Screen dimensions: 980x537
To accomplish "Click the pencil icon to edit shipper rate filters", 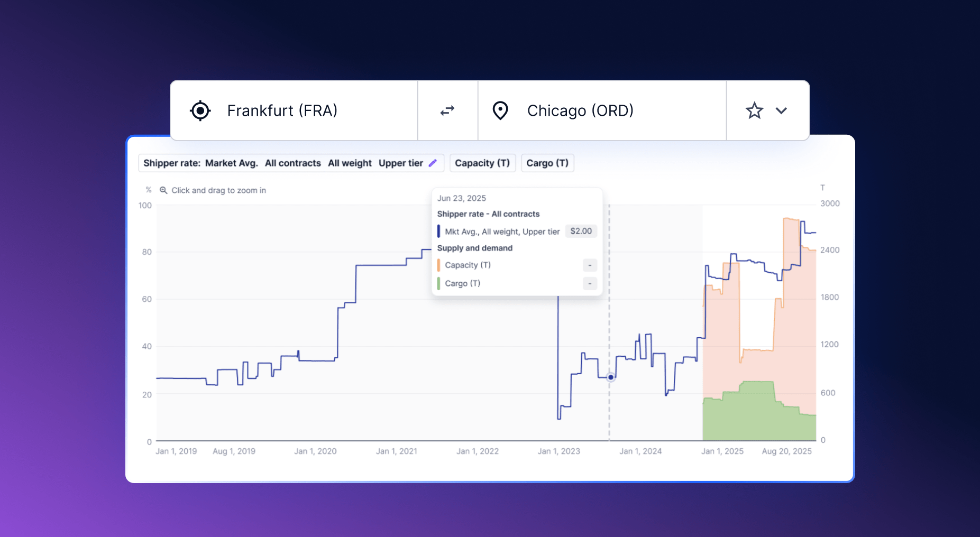I will coord(433,163).
